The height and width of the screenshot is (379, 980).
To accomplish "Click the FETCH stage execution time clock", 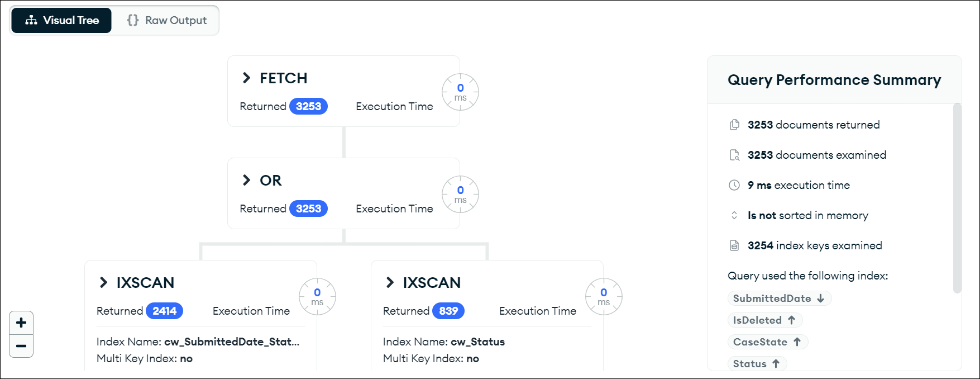I will (x=460, y=92).
